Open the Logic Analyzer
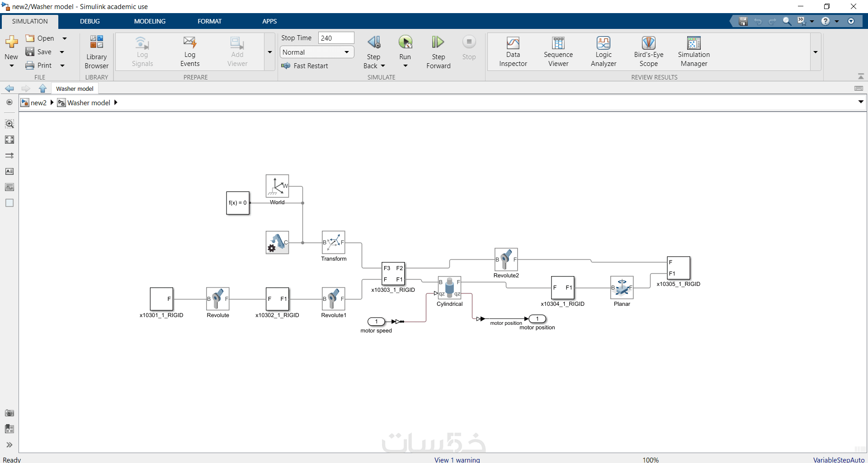This screenshot has width=868, height=463. [x=604, y=51]
